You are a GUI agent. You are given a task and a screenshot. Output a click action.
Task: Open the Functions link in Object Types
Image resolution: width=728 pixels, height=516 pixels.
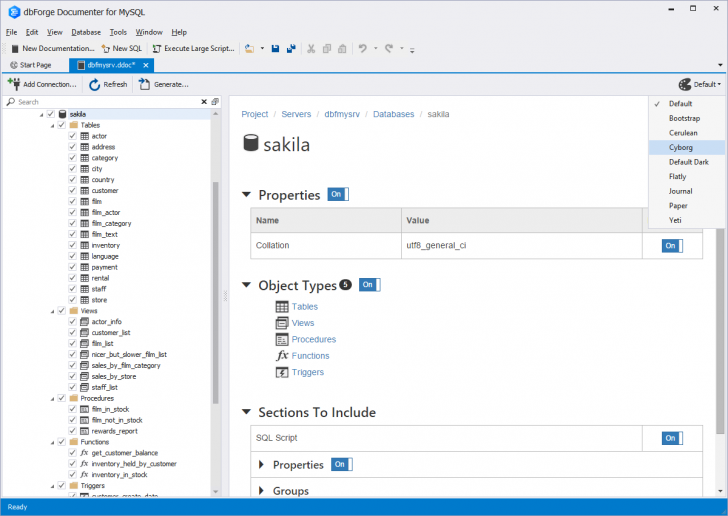(x=310, y=356)
